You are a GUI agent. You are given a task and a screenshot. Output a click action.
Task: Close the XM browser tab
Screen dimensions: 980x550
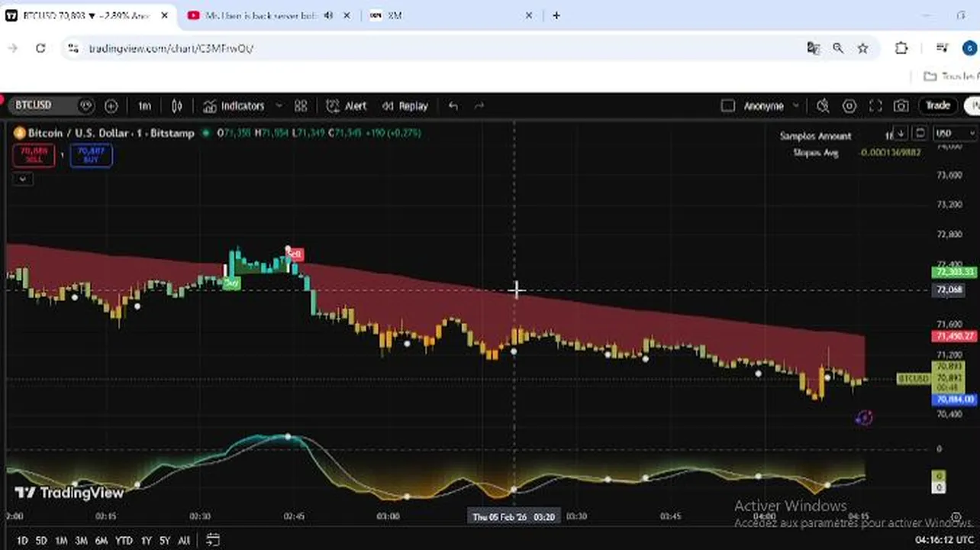529,15
